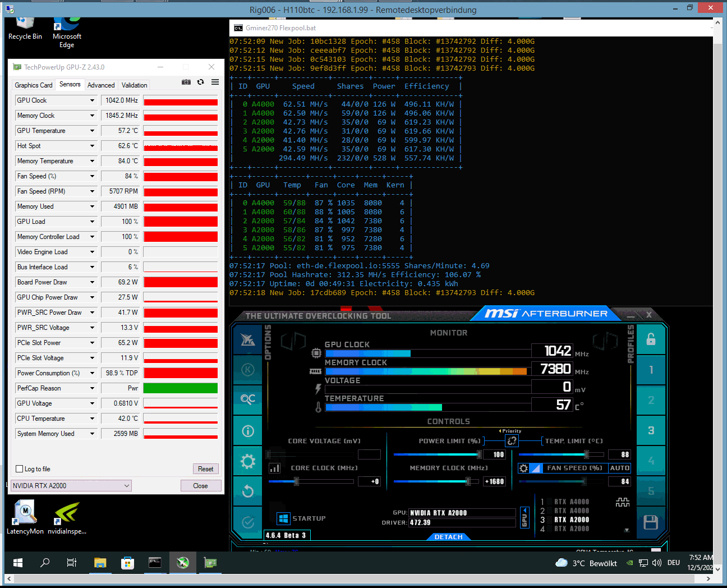The height and width of the screenshot is (588, 727).
Task: Click Core Clock +0 value field
Action: pyautogui.click(x=370, y=481)
